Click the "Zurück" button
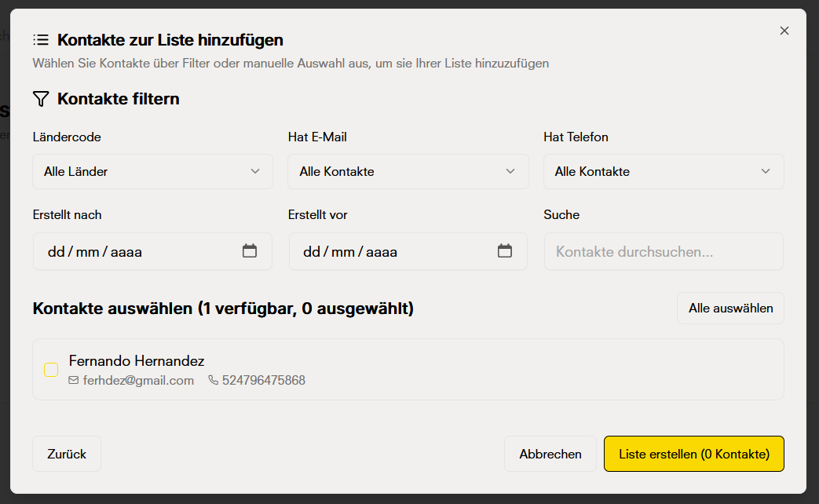Screen dimensions: 819x504 tap(66, 454)
